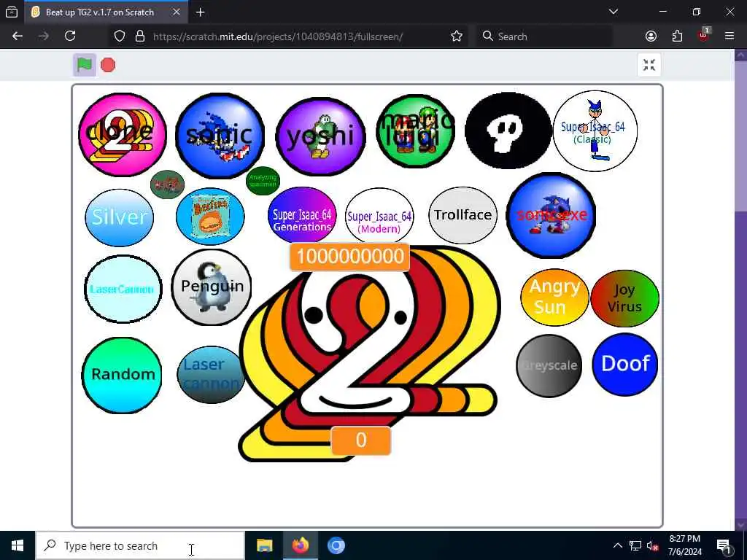Click the Random bubble
This screenshot has height=560, width=747.
click(122, 375)
